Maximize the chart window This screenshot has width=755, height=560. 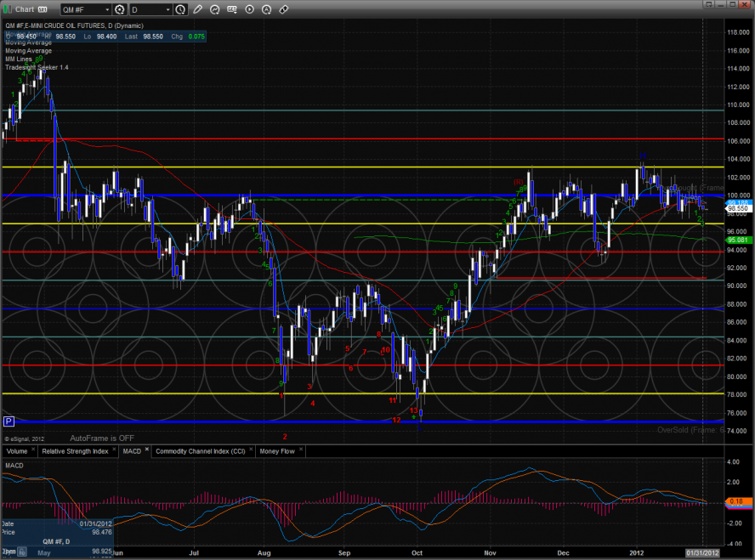tap(732, 4)
